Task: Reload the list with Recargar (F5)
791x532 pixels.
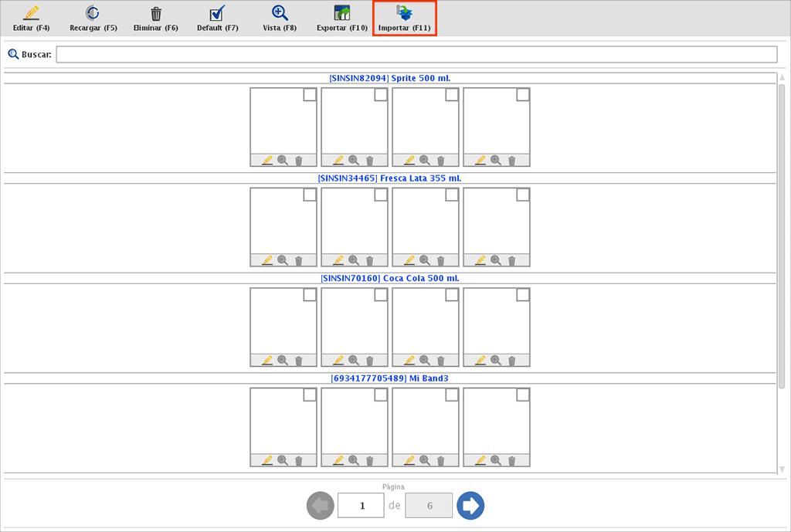Action: pos(93,14)
